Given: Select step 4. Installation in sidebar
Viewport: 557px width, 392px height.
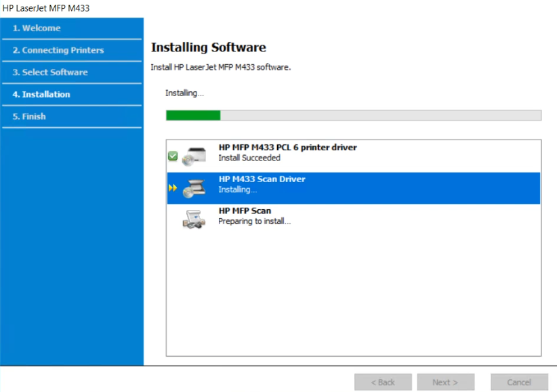Looking at the screenshot, I should pyautogui.click(x=72, y=94).
